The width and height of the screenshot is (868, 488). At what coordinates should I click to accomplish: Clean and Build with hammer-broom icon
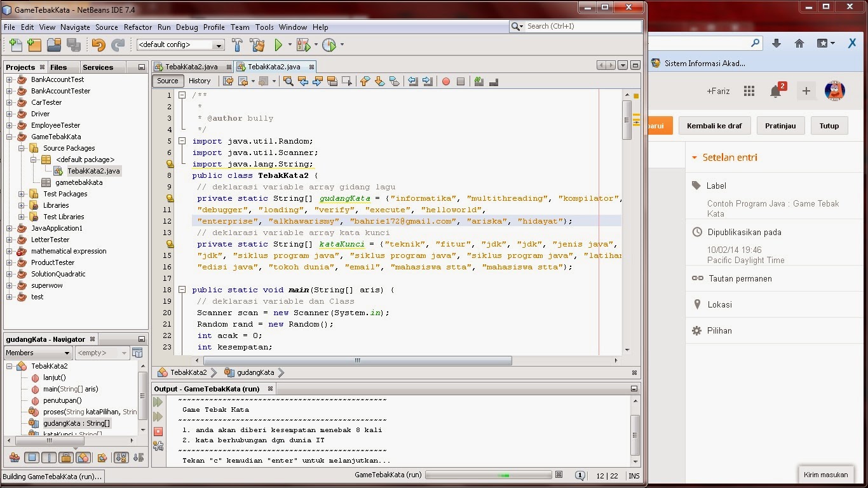click(257, 44)
